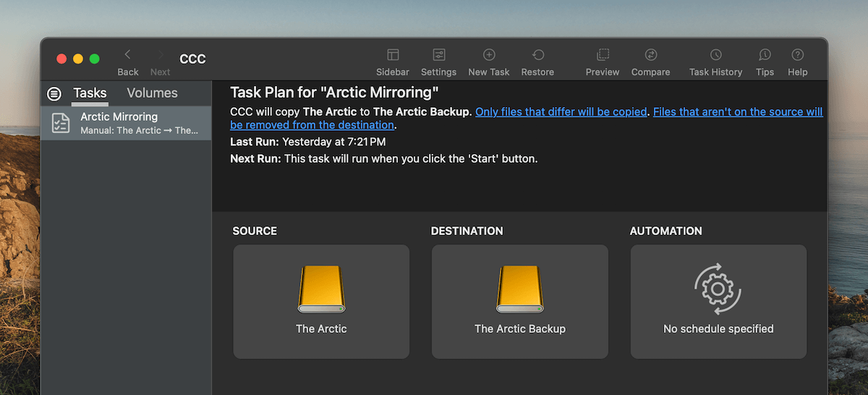Click the Sidebar toolbar icon

(393, 56)
